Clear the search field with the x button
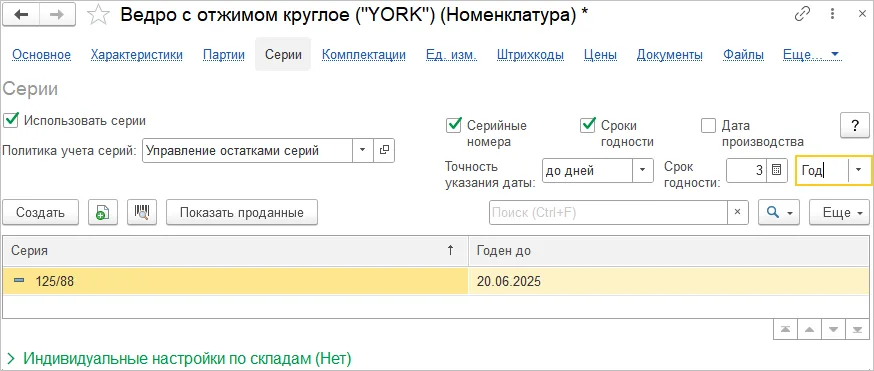 click(x=737, y=213)
